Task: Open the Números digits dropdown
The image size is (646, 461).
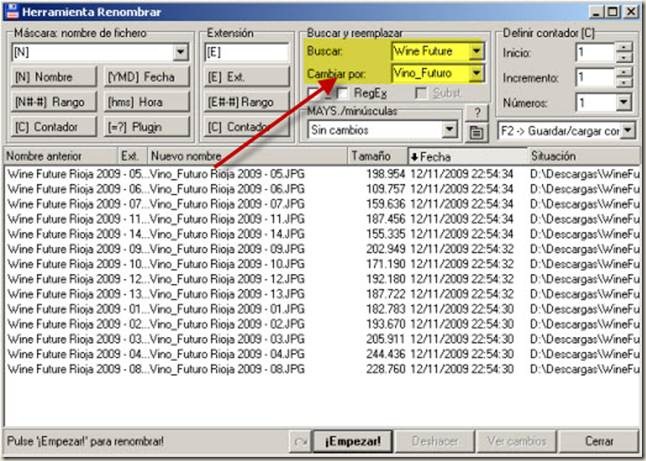Action: tap(623, 102)
